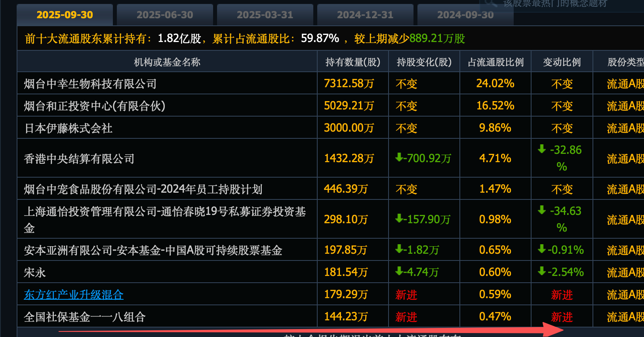Select 香港中央结算有限公司 row name
This screenshot has width=644, height=337.
click(x=79, y=159)
